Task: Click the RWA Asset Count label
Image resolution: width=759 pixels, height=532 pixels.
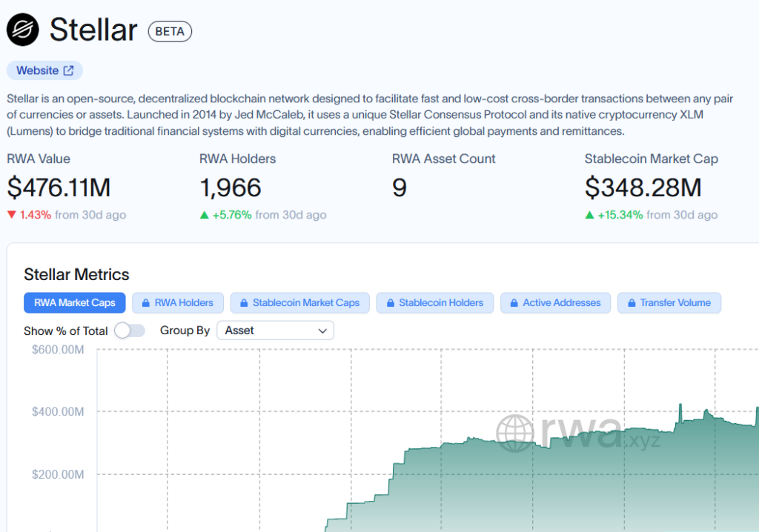Action: pyautogui.click(x=443, y=159)
